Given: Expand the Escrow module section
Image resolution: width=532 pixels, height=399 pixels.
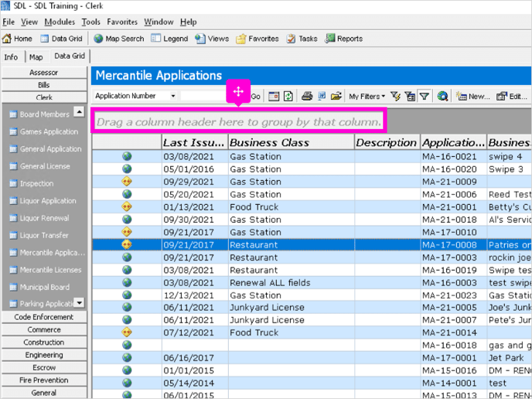Looking at the screenshot, I should (44, 367).
